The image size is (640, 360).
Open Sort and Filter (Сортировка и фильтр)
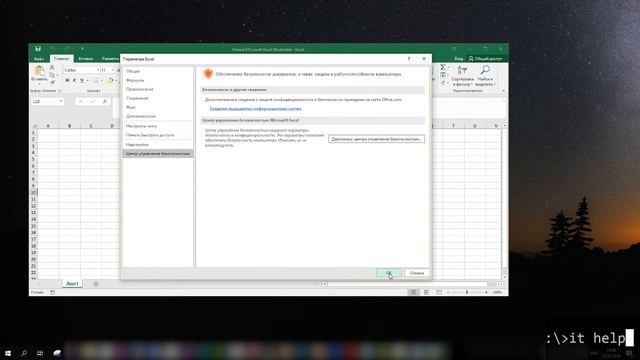462,76
